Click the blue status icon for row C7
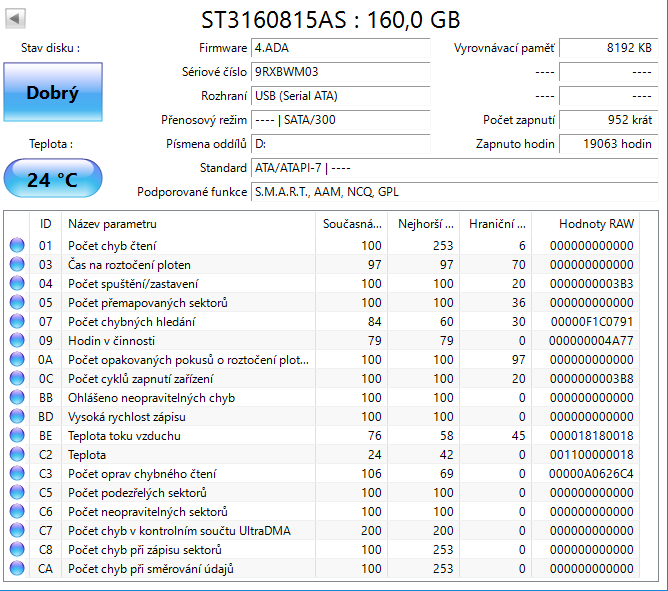The height and width of the screenshot is (591, 668). (x=17, y=530)
